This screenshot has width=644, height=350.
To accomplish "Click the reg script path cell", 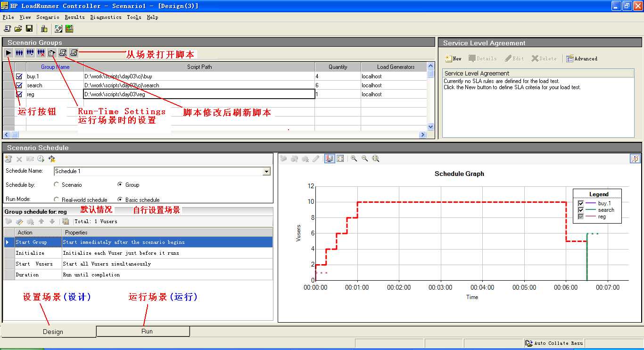I will point(199,94).
